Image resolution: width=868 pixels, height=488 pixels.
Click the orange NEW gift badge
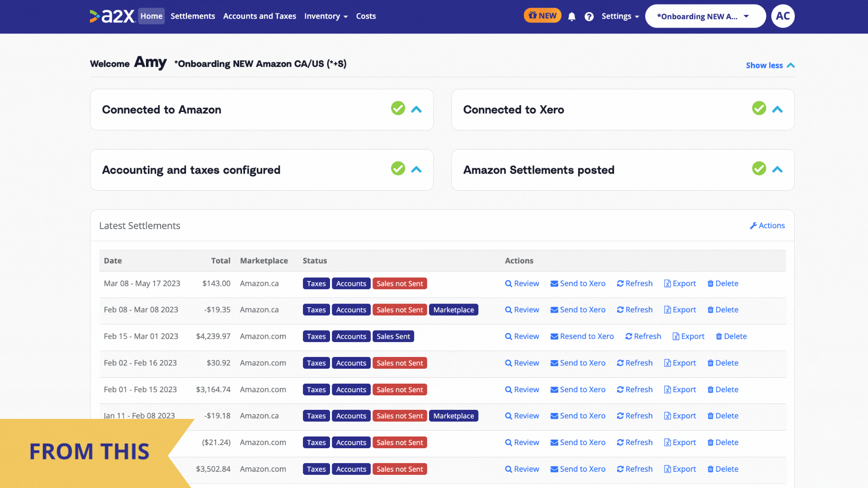(542, 15)
